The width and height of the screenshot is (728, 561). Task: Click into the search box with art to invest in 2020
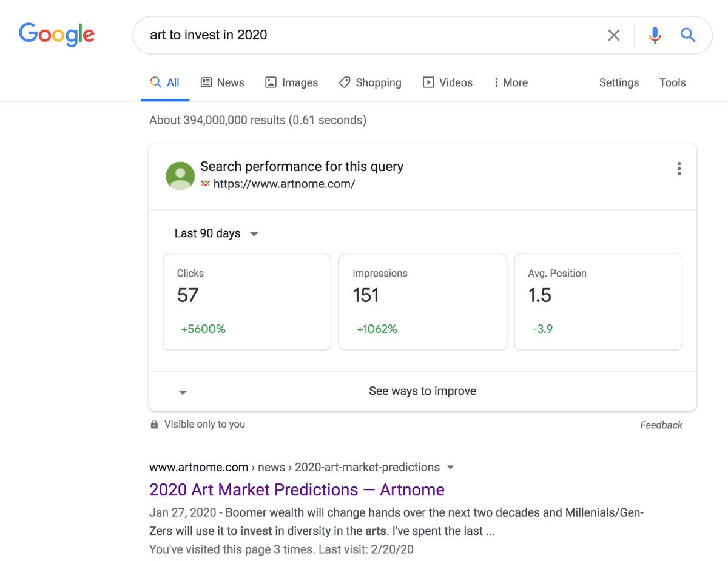pyautogui.click(x=370, y=35)
